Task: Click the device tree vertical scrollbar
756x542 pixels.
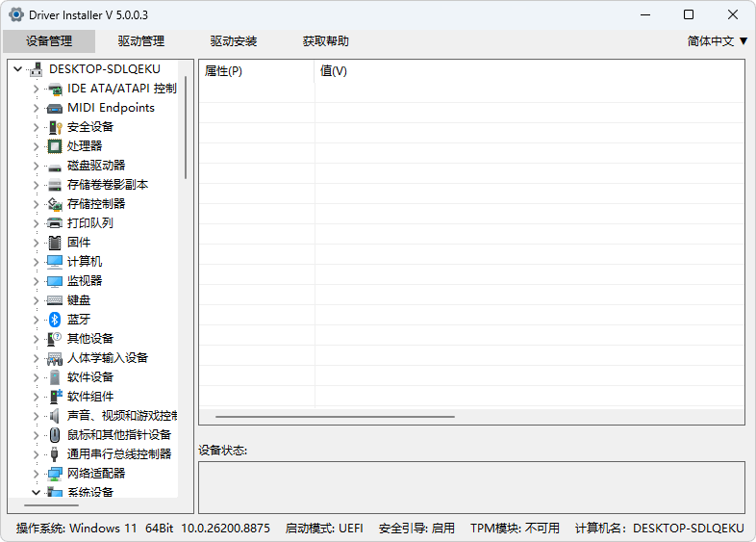Action: (186, 127)
